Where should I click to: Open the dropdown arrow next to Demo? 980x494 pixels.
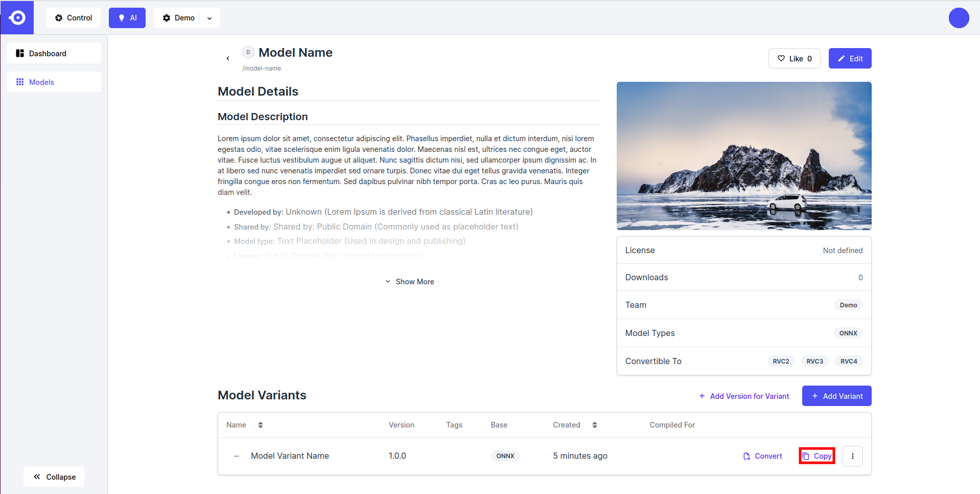209,18
